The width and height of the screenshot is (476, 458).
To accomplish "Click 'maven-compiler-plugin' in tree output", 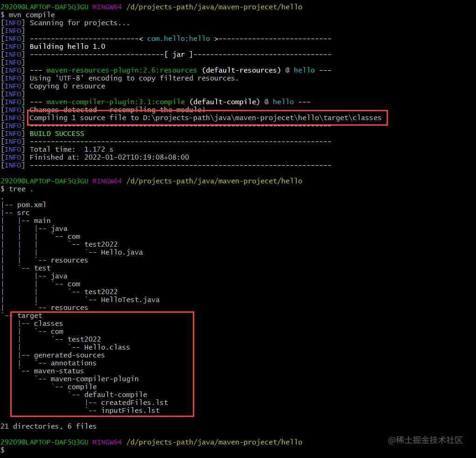I will pos(95,379).
